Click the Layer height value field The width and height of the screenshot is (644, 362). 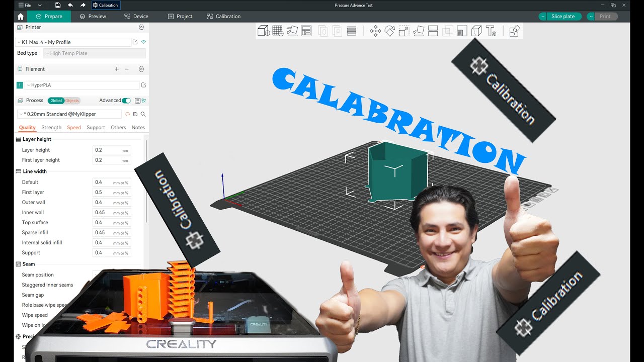112,150
